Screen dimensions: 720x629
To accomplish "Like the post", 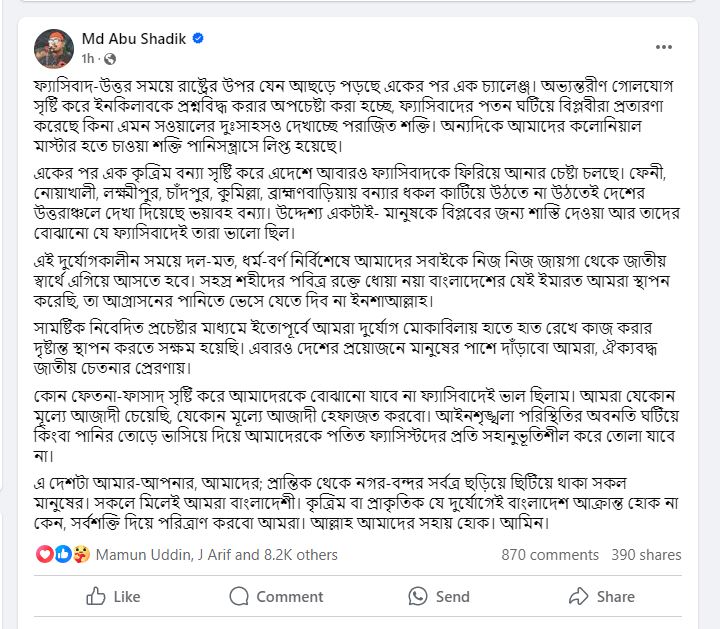I will 113,596.
